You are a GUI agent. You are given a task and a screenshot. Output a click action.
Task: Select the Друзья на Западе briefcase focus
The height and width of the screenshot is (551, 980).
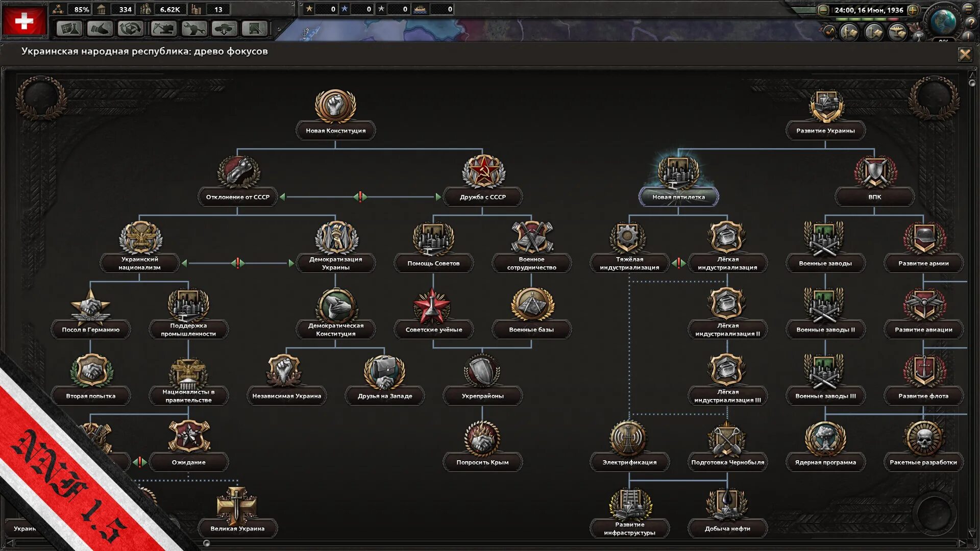pyautogui.click(x=384, y=380)
